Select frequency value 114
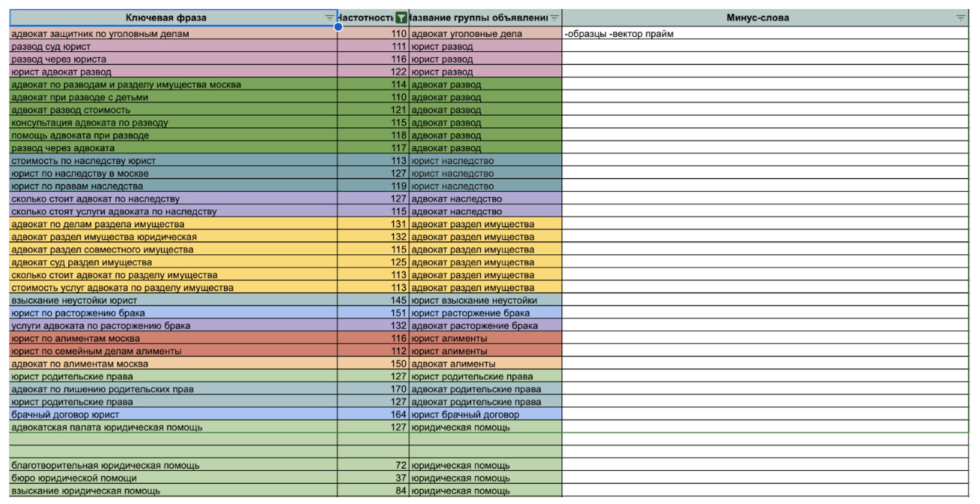 [x=374, y=85]
